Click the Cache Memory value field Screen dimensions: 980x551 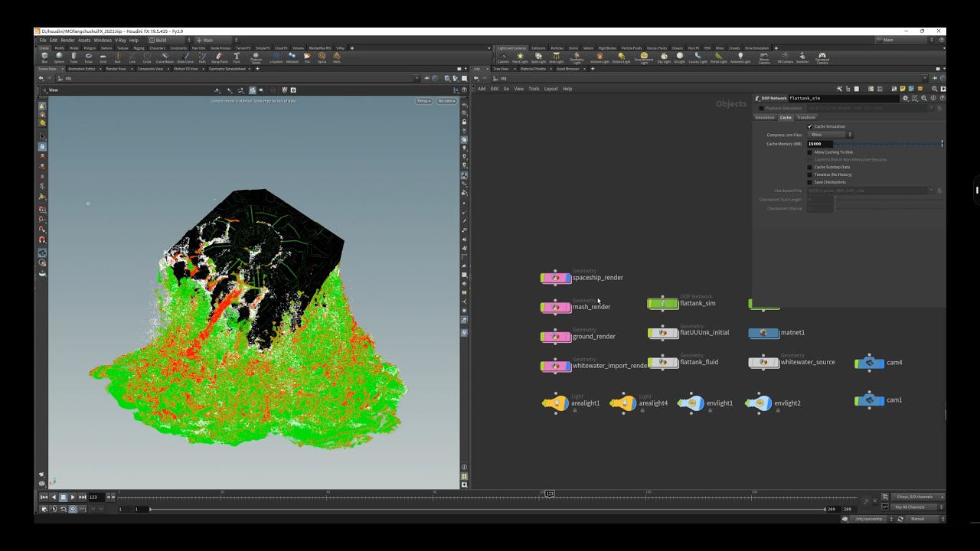click(820, 144)
